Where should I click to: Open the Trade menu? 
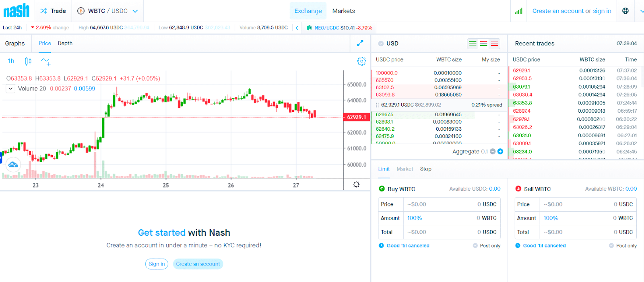(x=53, y=11)
